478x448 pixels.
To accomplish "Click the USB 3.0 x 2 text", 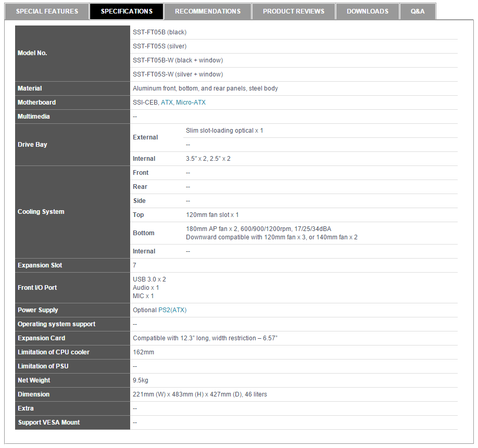I will pyautogui.click(x=149, y=279).
